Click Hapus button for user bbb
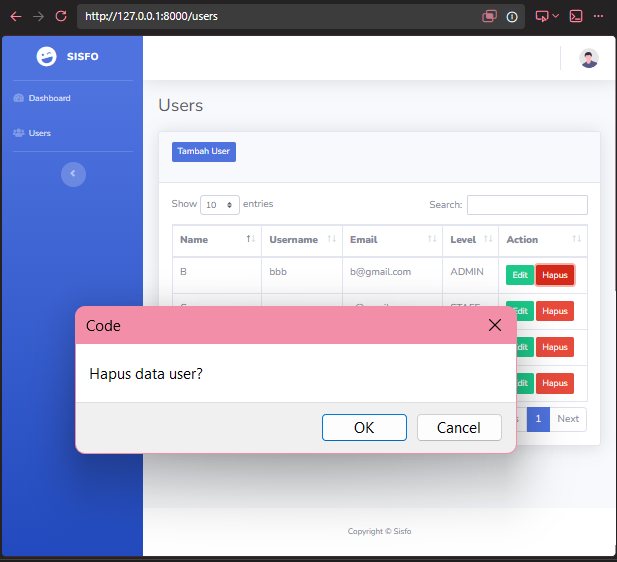 [555, 275]
